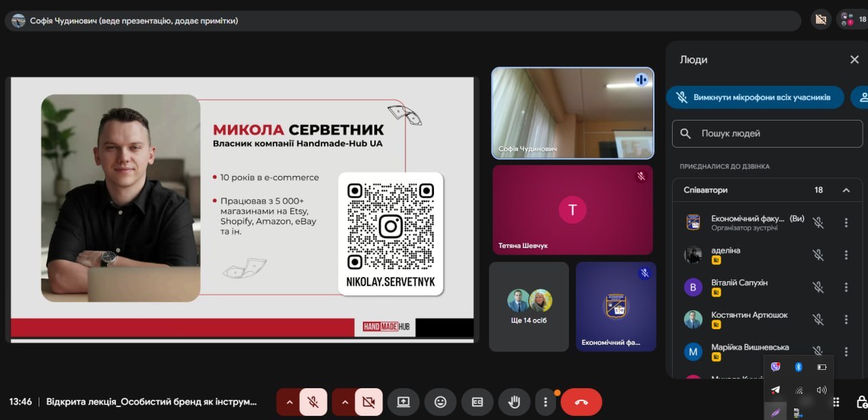Open options menu for Економічний факультет participant

pos(846,222)
